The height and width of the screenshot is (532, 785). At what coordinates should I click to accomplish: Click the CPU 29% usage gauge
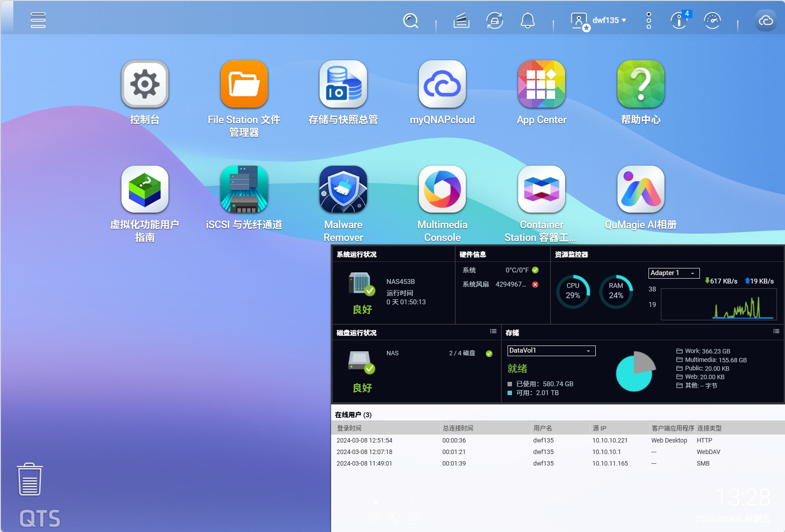pos(573,291)
